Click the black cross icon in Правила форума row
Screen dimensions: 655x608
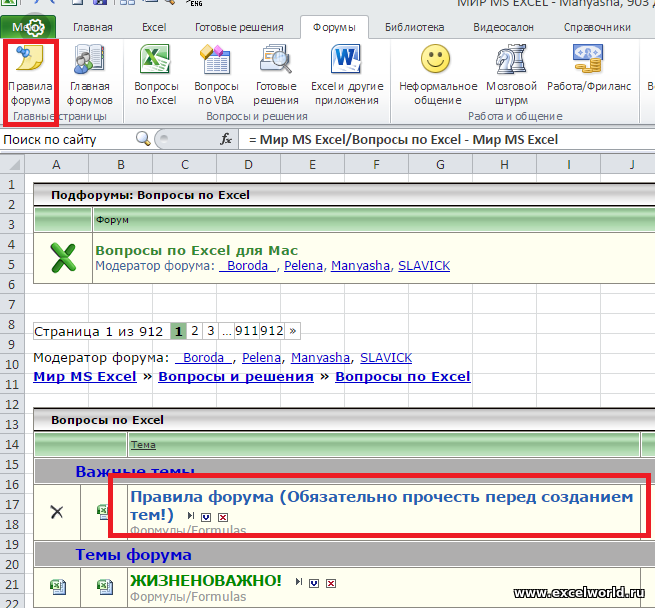point(57,512)
